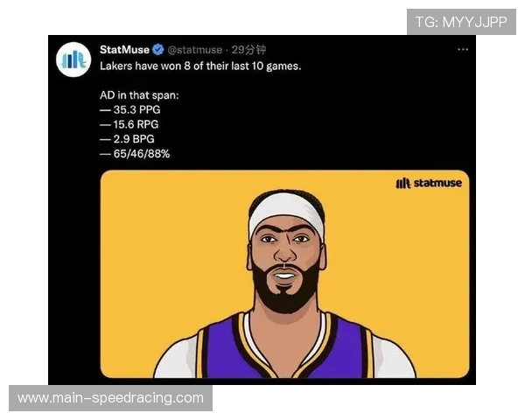Click the StatMuse display name
Screen dimensions: 525x420
124,50
